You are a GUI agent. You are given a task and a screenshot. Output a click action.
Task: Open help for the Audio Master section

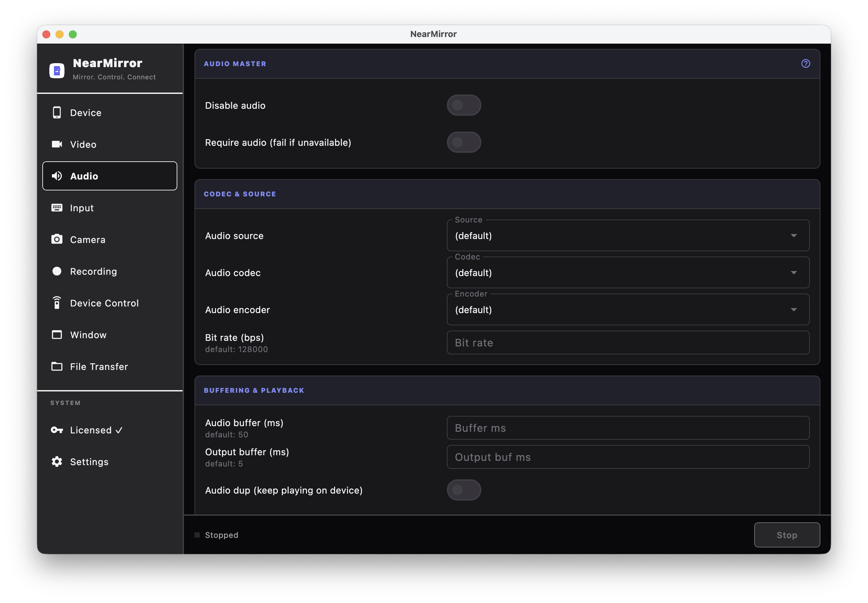pyautogui.click(x=805, y=63)
